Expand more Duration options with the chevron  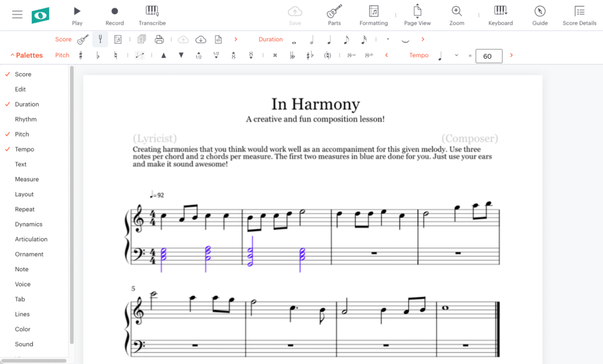point(423,39)
